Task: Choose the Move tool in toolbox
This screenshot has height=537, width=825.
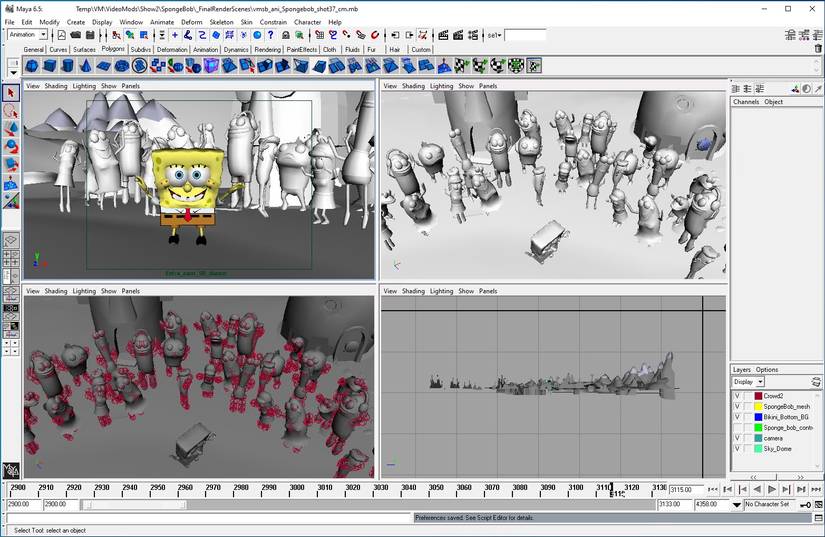Action: 11,129
